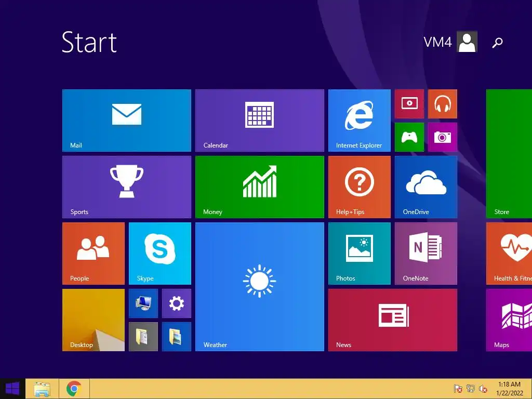Open the Sports trophy tile
This screenshot has width=532, height=399.
click(x=127, y=187)
